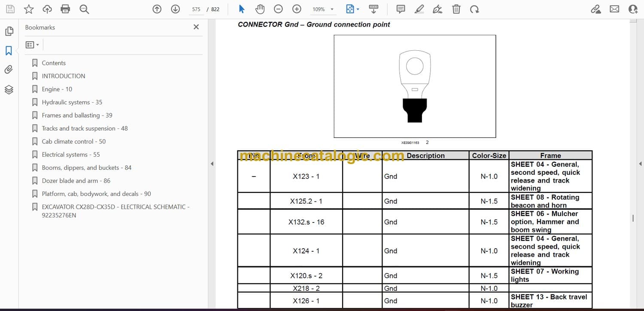Expand the right tools pane arrow
This screenshot has height=311, width=644.
640,164
